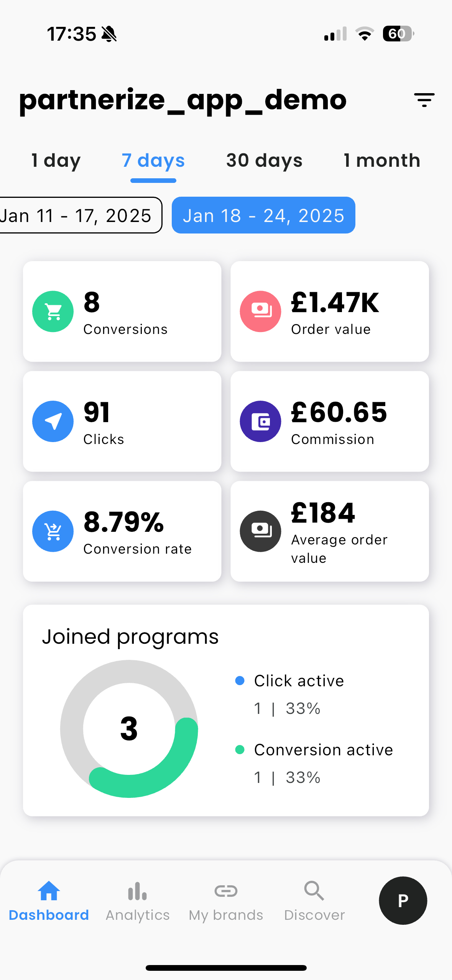Tap the Click active legend entry
Image resolution: width=452 pixels, height=980 pixels.
point(299,681)
